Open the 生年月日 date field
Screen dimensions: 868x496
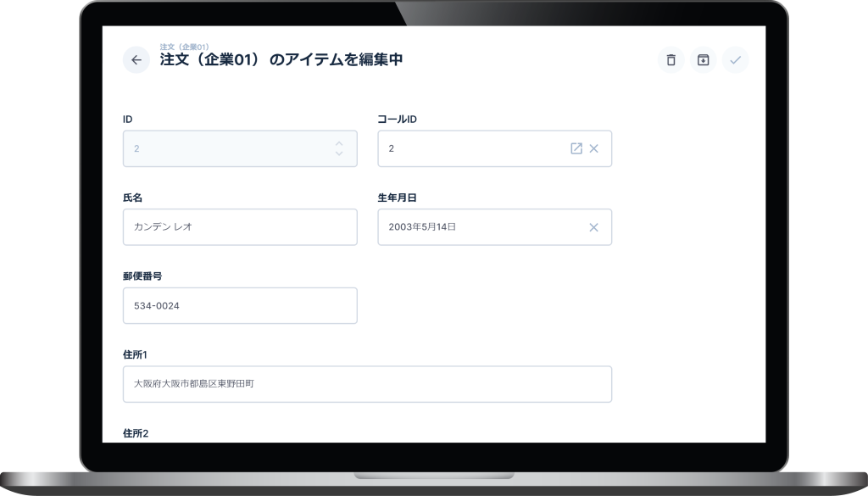tap(494, 227)
